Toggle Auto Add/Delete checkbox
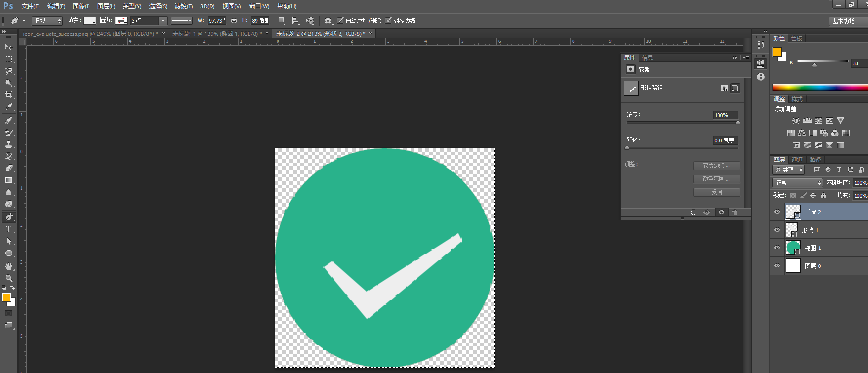868x373 pixels. coord(340,21)
